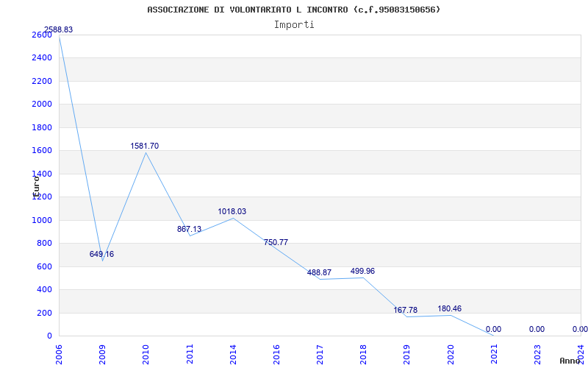Select the 1581.70 peak value label

[x=144, y=146]
